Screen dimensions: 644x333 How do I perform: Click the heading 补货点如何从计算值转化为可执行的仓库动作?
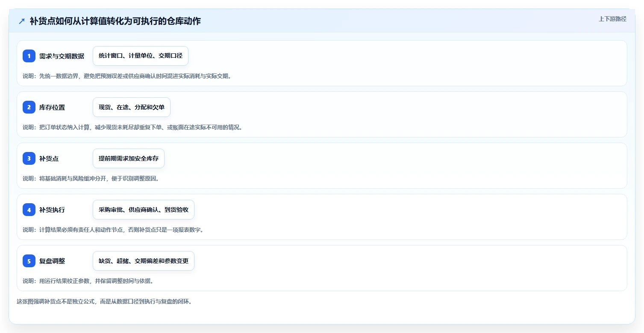click(x=115, y=21)
